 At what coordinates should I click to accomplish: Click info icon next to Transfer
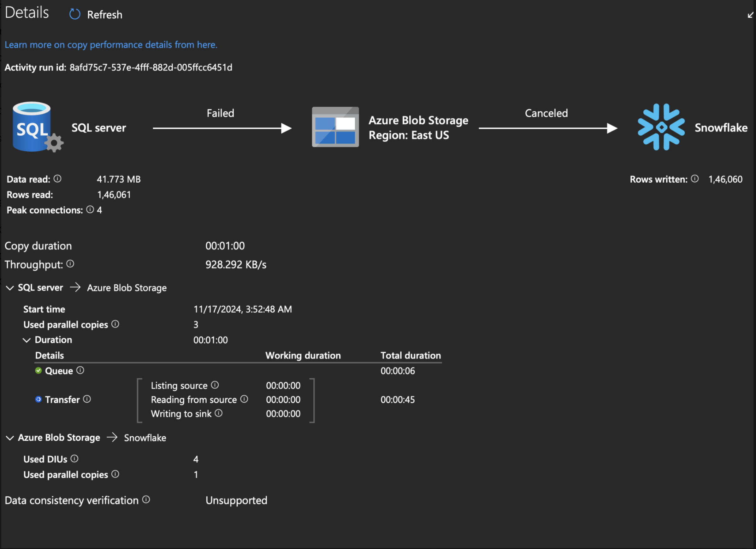pyautogui.click(x=87, y=399)
